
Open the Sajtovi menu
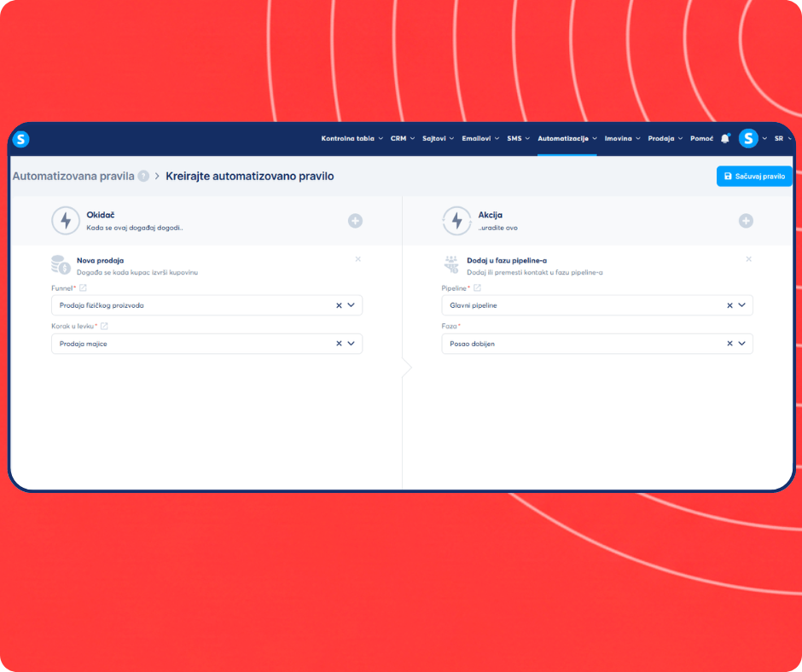pyautogui.click(x=438, y=139)
